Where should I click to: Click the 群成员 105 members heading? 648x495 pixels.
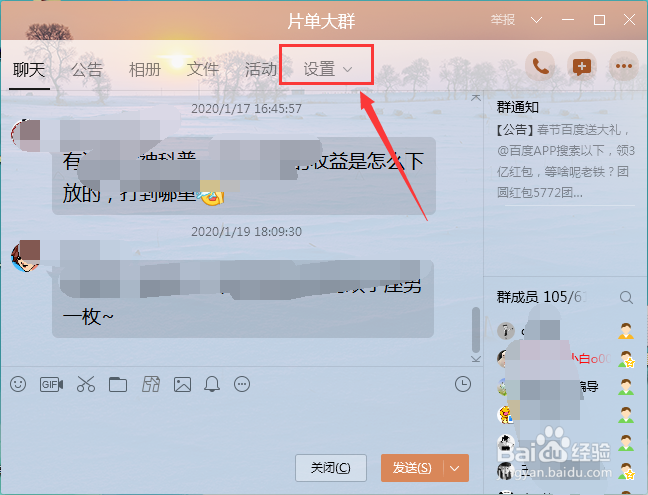point(541,297)
